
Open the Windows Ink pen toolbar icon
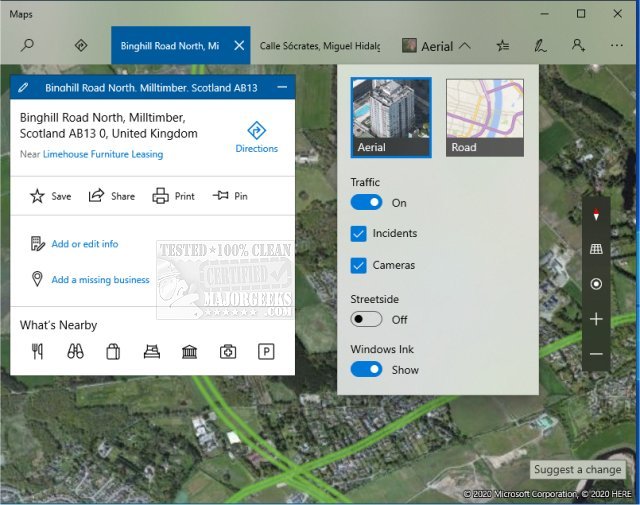point(541,45)
